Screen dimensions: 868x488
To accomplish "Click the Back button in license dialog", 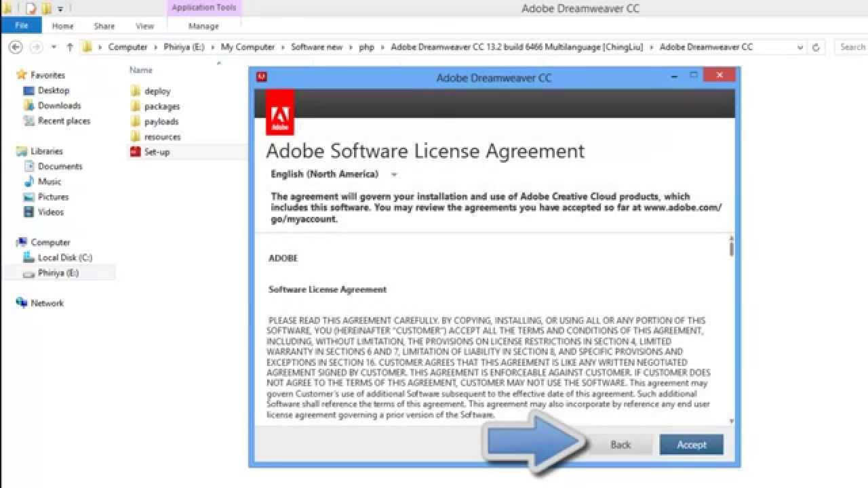I will 620,445.
